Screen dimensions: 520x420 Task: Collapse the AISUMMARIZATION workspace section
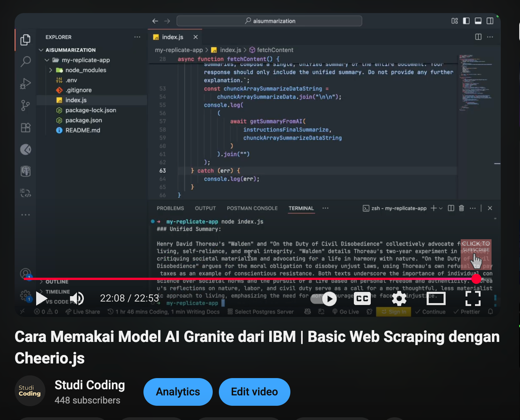41,50
